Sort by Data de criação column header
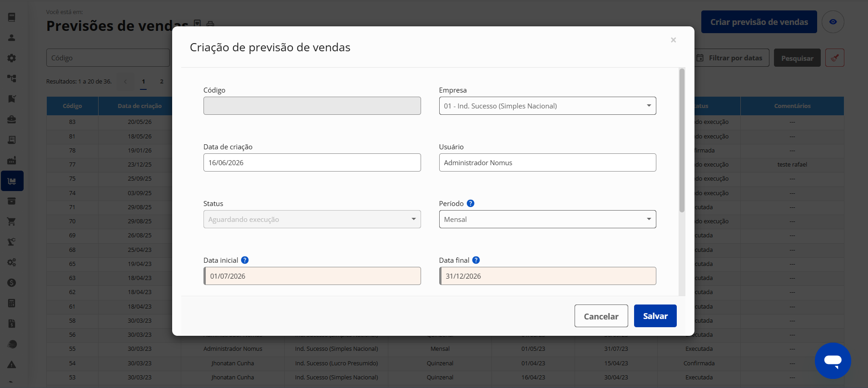The width and height of the screenshot is (868, 388). click(139, 106)
